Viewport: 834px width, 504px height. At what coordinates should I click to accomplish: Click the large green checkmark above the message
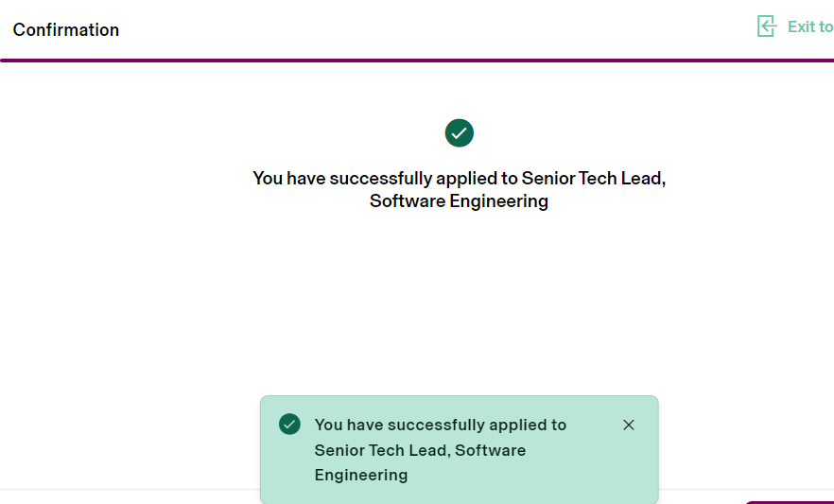pyautogui.click(x=460, y=133)
